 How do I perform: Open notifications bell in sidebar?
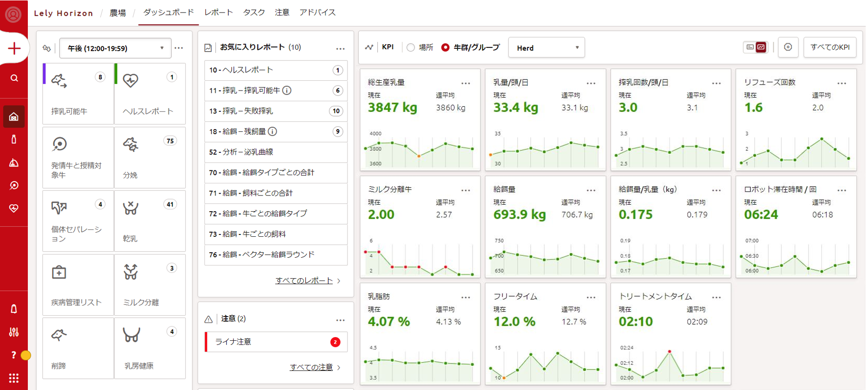[x=14, y=309]
